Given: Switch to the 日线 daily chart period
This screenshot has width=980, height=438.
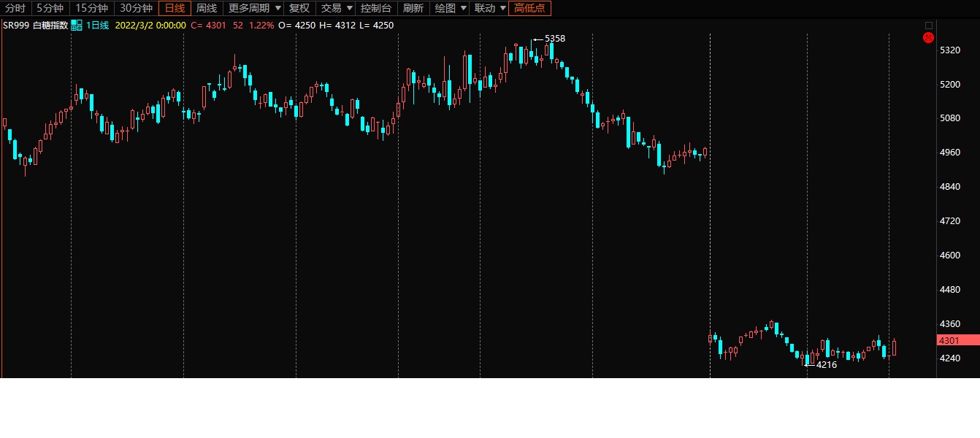Looking at the screenshot, I should click(x=175, y=9).
